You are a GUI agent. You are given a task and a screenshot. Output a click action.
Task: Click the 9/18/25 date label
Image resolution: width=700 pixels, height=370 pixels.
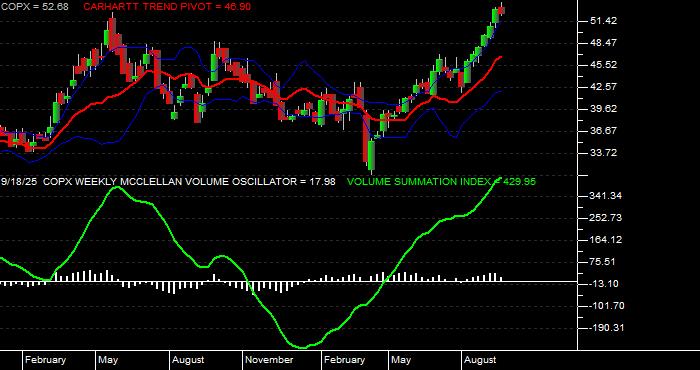click(19, 182)
